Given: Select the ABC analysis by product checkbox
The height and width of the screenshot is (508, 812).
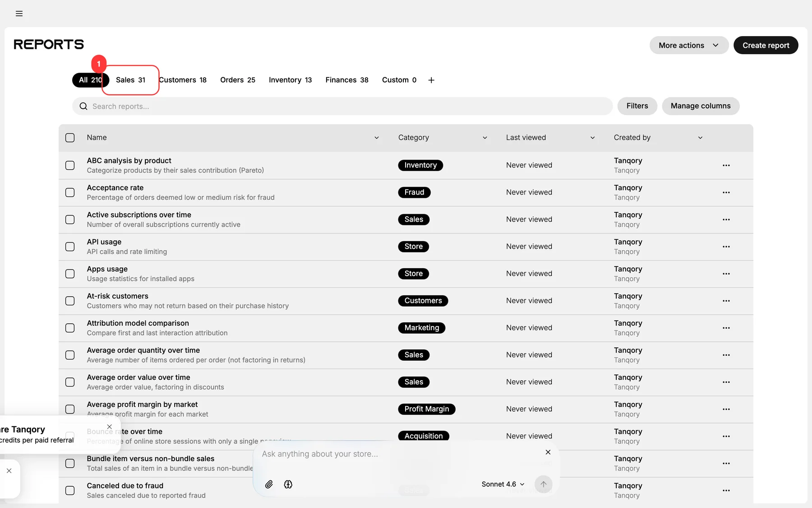Looking at the screenshot, I should [70, 165].
